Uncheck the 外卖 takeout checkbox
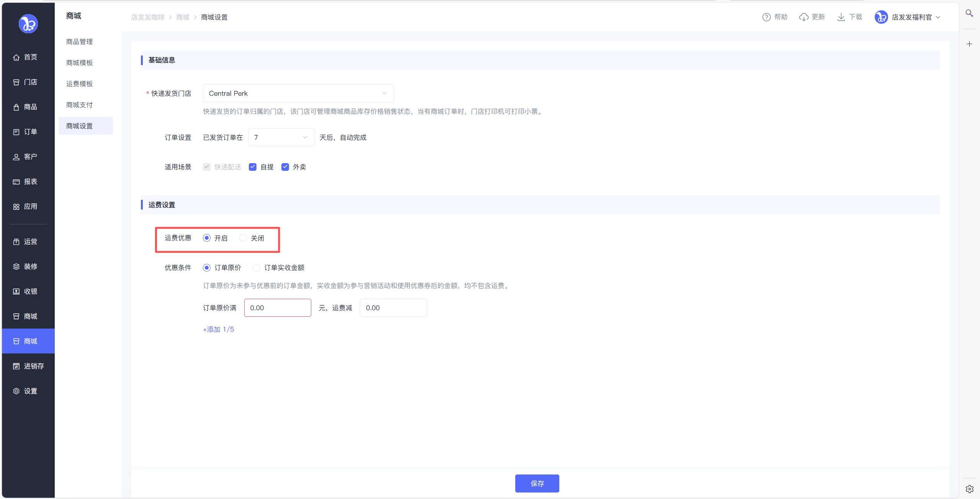Viewport: 980px width, 499px height. (x=285, y=167)
